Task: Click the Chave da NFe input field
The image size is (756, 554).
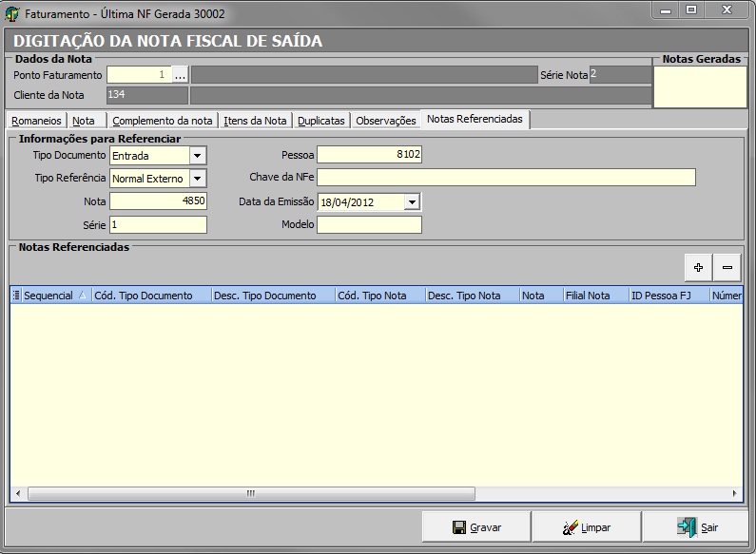Action: coord(506,178)
